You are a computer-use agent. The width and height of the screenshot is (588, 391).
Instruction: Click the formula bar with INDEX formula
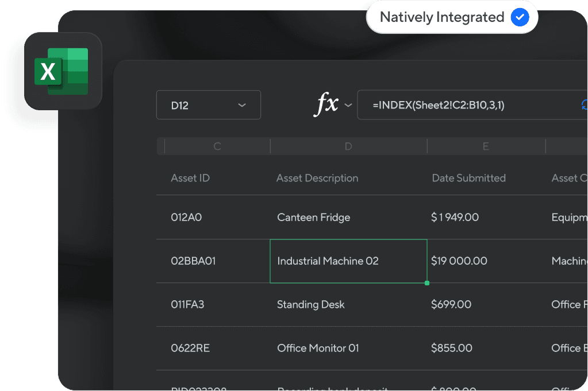472,105
